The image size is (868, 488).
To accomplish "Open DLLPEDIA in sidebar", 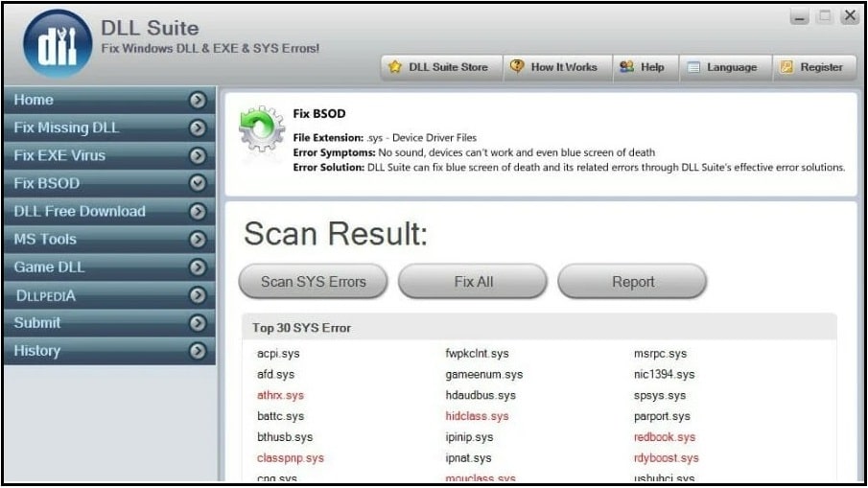I will click(x=109, y=295).
